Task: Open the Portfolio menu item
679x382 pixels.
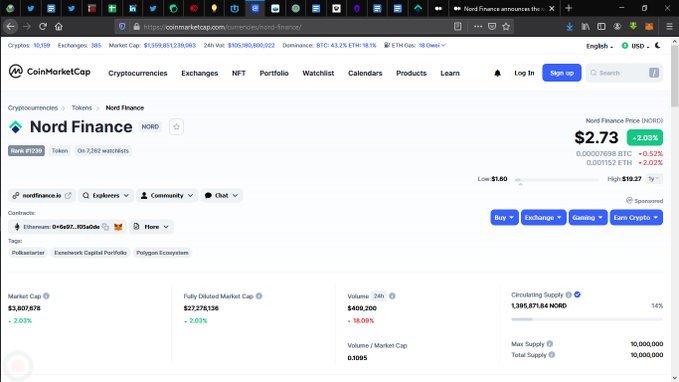Action: (x=274, y=73)
